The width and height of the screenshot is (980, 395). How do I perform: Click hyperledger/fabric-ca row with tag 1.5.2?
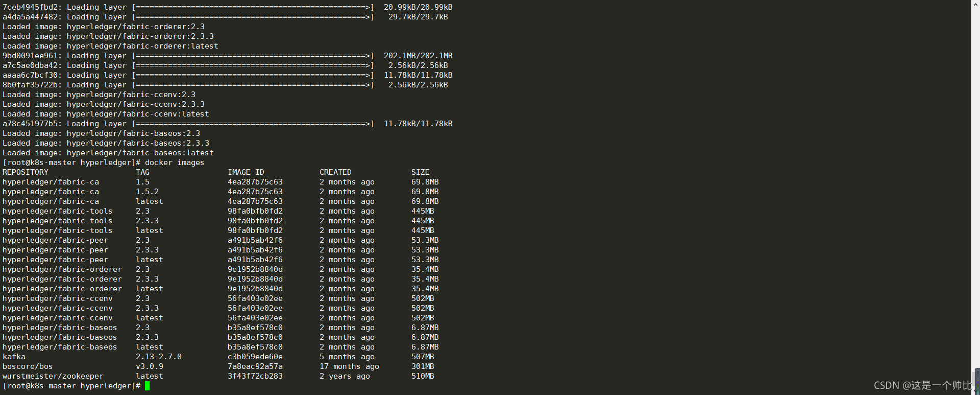tap(220, 192)
